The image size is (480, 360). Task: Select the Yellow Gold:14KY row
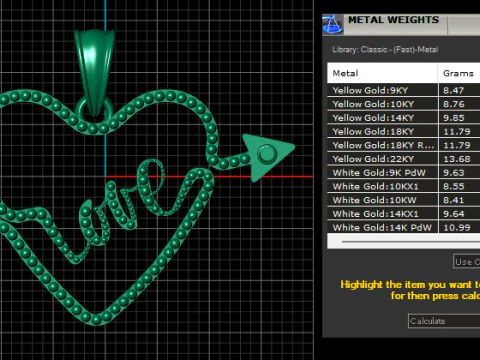coord(404,118)
